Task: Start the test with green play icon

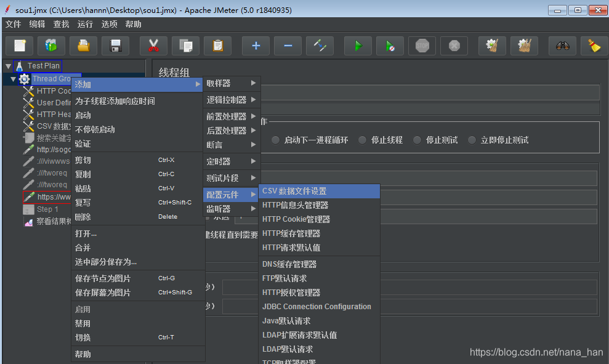Action: pyautogui.click(x=358, y=46)
